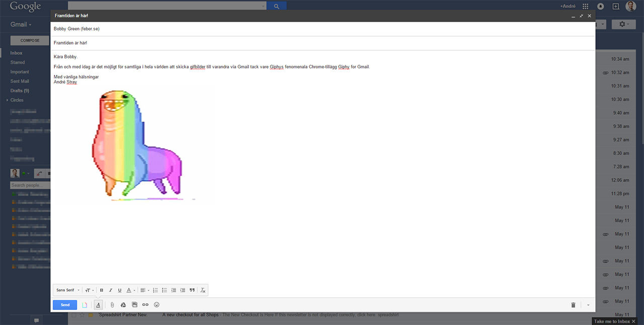Click the Giphy GIF icon beside Send

coord(85,305)
